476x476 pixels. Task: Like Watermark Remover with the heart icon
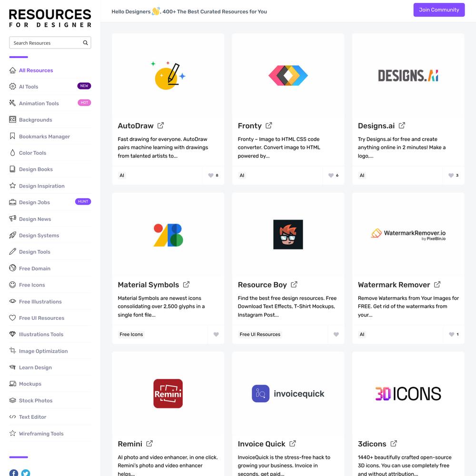[x=452, y=334]
